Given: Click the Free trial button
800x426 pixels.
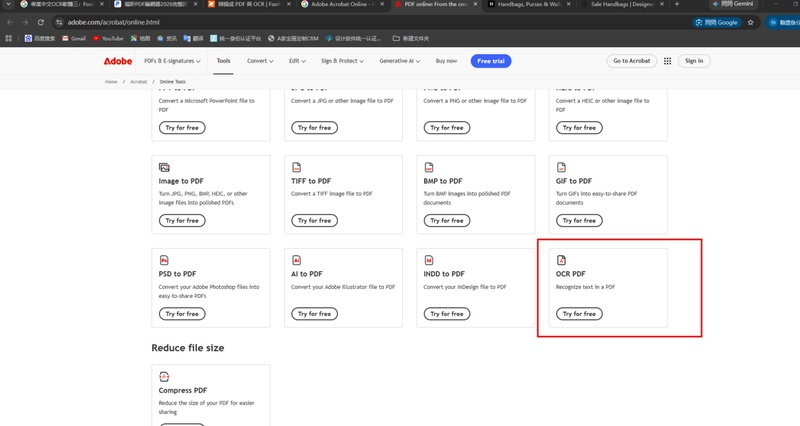Looking at the screenshot, I should [491, 61].
